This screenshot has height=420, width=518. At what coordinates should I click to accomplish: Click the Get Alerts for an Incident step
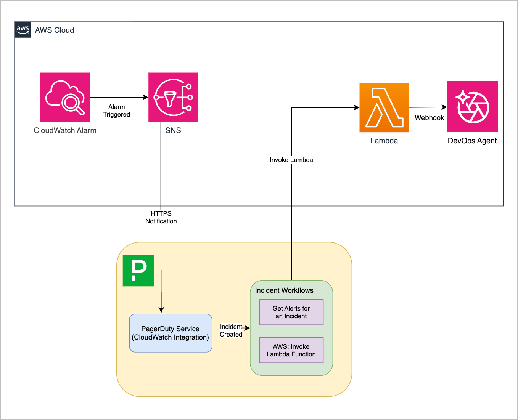point(291,312)
